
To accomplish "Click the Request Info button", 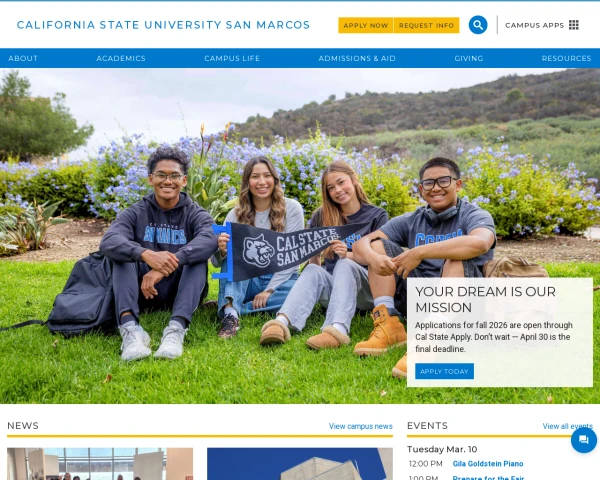I will click(426, 25).
